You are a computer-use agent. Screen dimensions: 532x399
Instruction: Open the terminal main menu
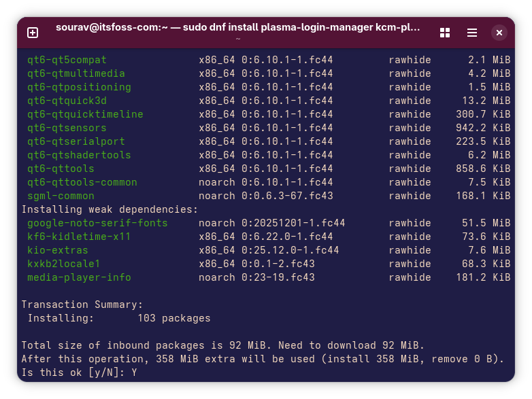[472, 33]
